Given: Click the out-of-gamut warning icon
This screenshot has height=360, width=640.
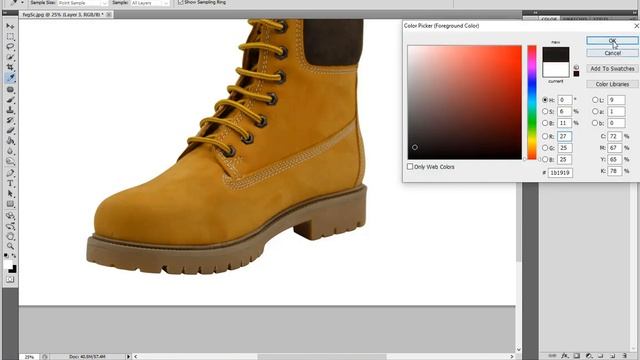Looking at the screenshot, I should [576, 67].
